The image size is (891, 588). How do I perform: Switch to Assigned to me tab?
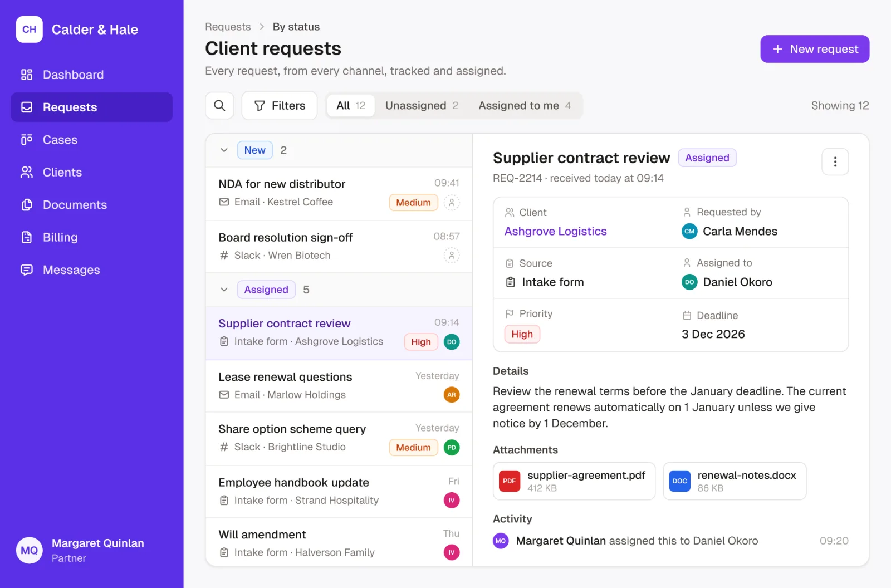[x=525, y=106]
